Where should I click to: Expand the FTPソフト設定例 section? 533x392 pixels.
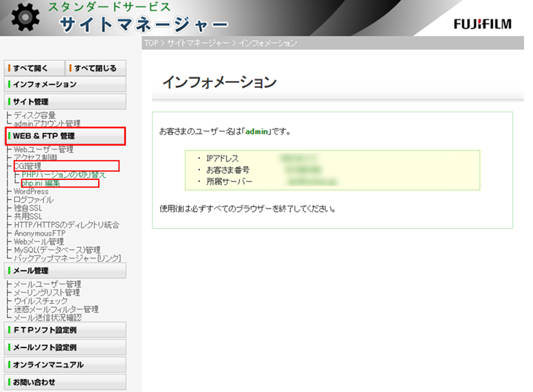(65, 330)
